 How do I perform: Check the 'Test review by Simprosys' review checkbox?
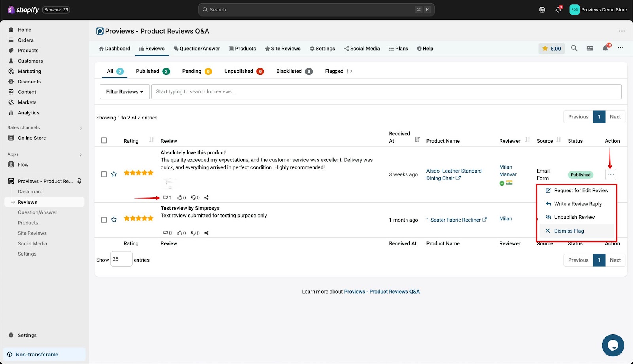click(104, 220)
